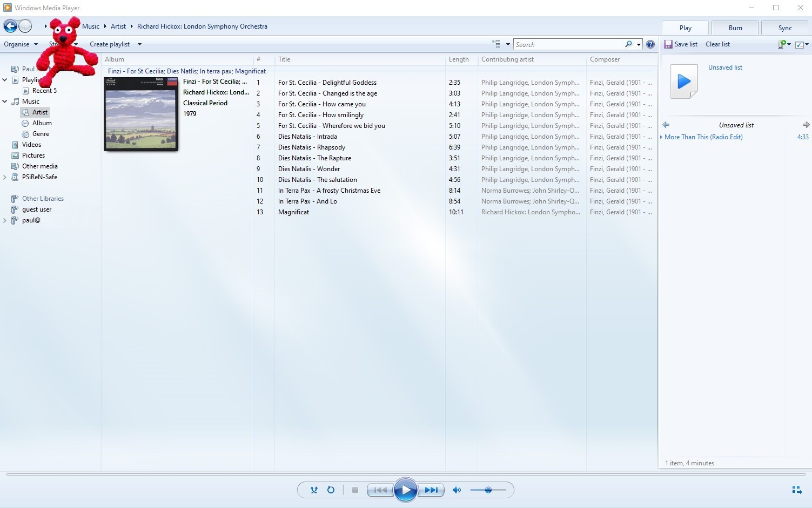Click the list pane user-plus icon

pyautogui.click(x=784, y=44)
